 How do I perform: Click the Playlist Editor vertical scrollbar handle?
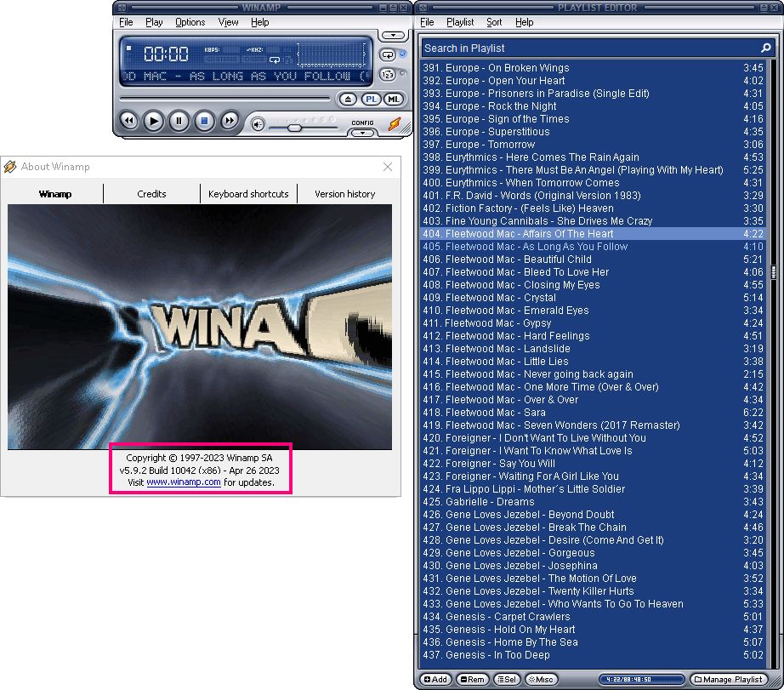(774, 271)
